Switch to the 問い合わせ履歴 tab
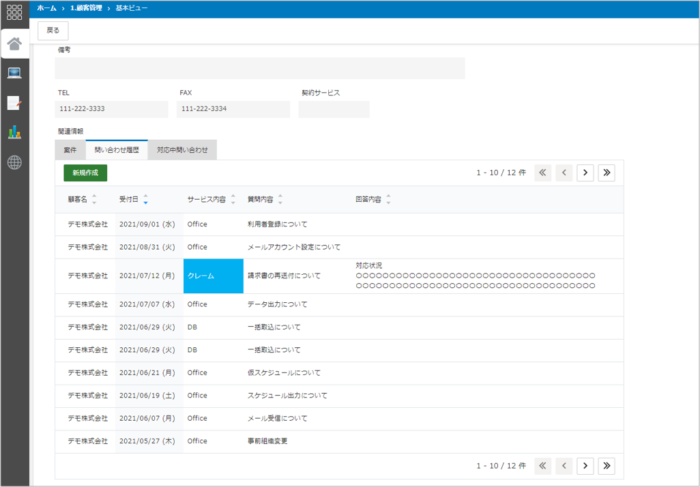 coord(117,150)
